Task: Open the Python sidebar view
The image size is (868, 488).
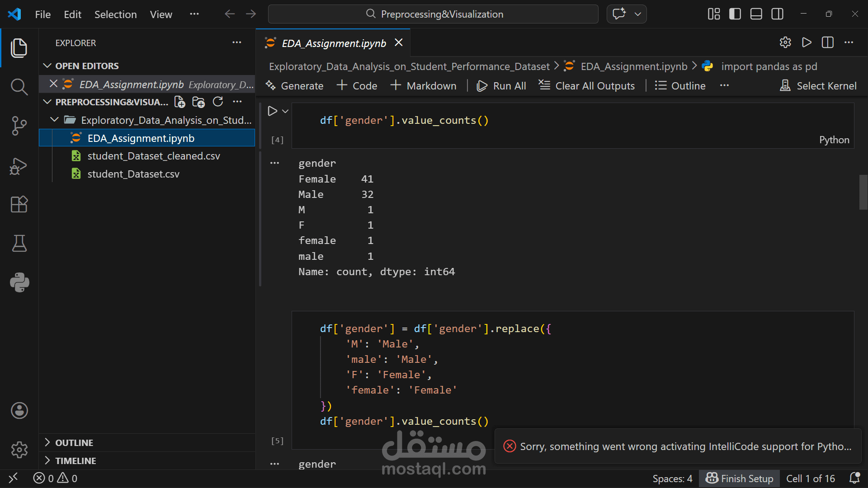Action: point(19,282)
